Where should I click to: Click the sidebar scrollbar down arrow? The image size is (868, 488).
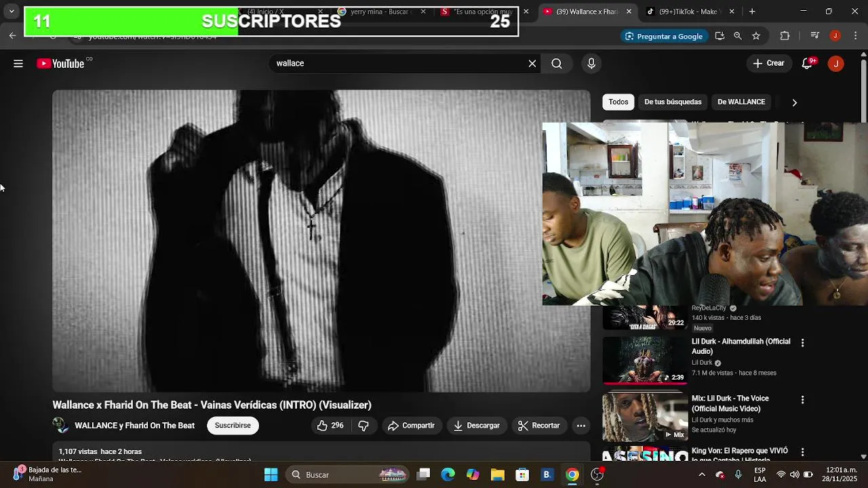coord(863,457)
